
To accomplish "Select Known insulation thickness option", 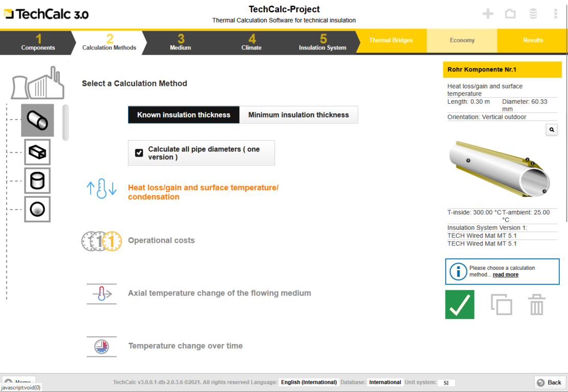I will point(184,115).
